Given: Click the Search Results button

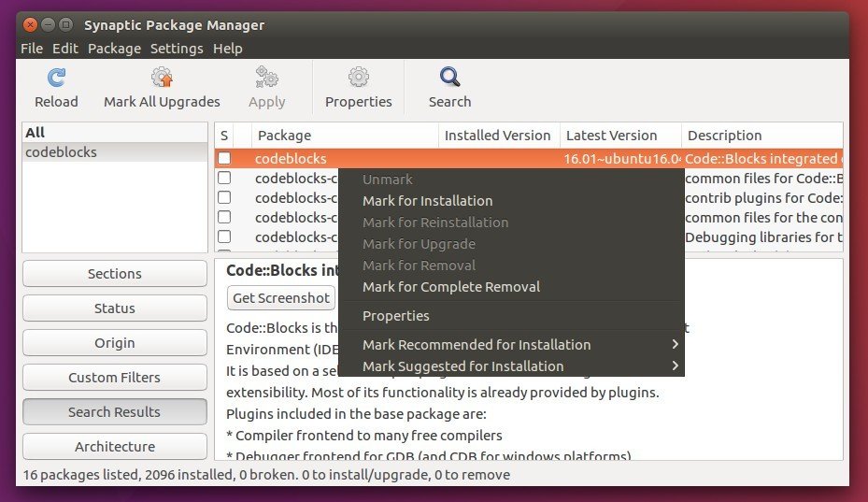Looking at the screenshot, I should [x=115, y=411].
